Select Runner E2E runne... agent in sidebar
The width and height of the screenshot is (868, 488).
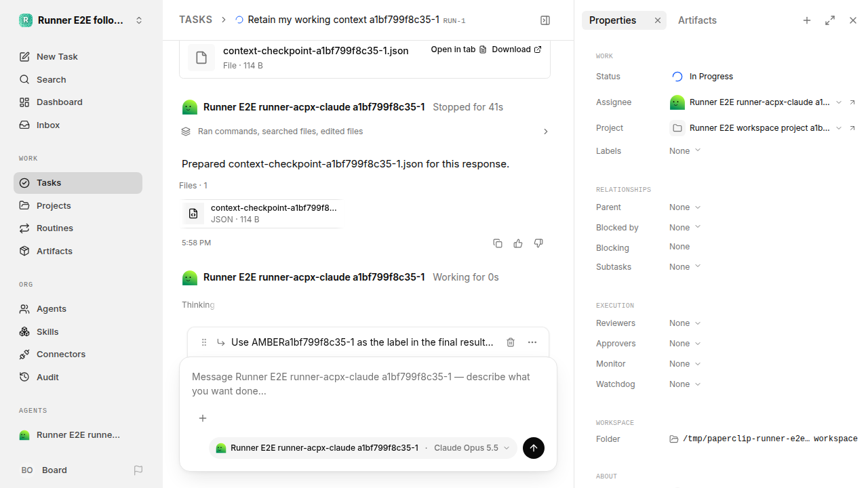[78, 435]
